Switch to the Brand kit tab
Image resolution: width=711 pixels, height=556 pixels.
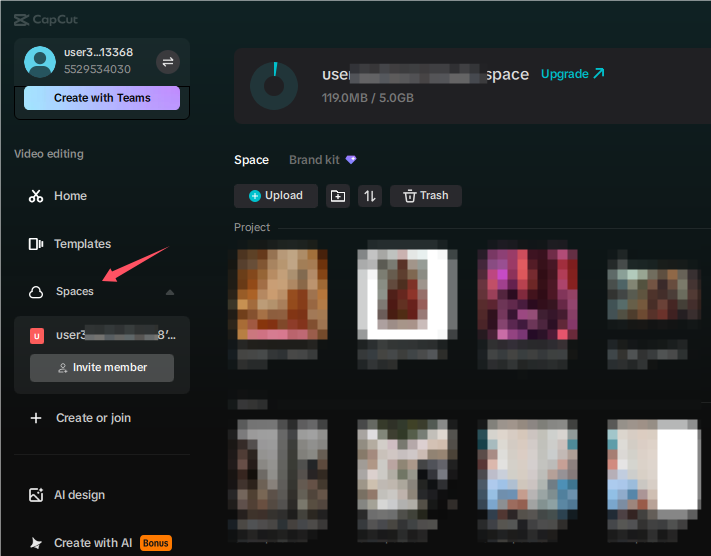pyautogui.click(x=314, y=160)
